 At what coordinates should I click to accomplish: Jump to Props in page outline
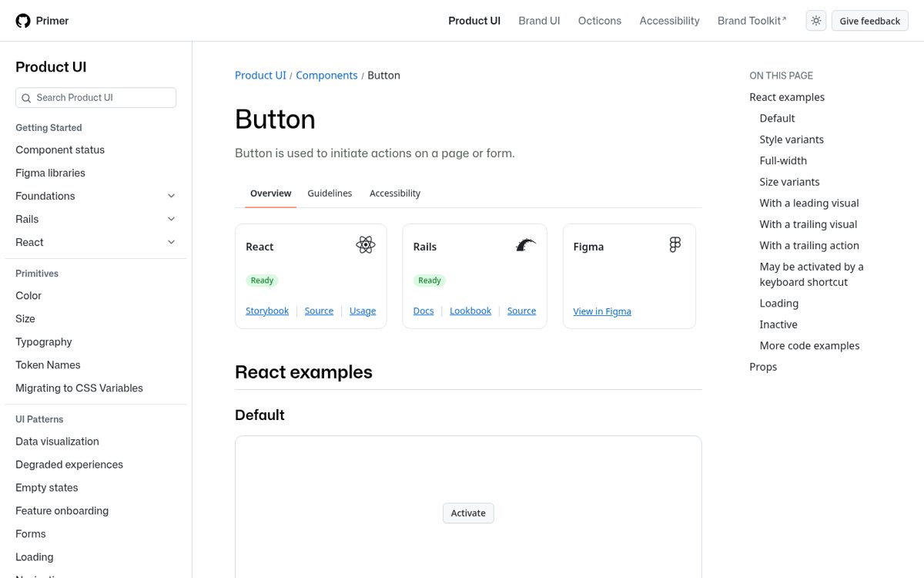(763, 367)
